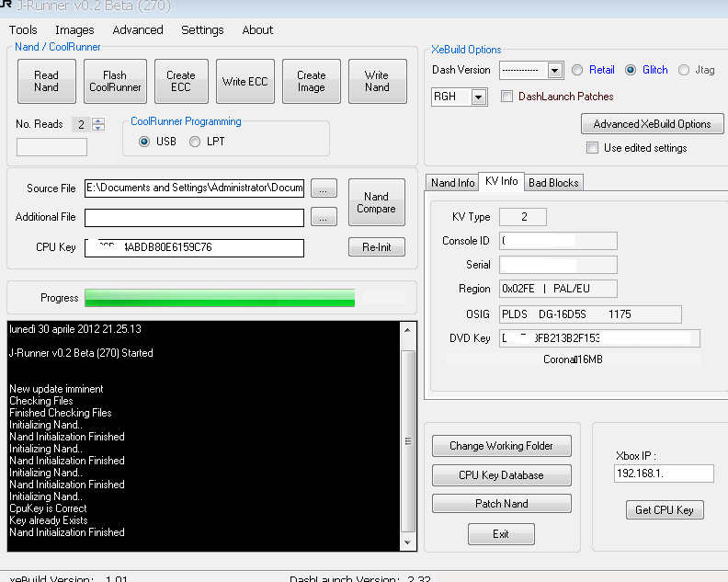Click the empty box below No. Reads
Viewport: 728px width, 582px height.
51,147
